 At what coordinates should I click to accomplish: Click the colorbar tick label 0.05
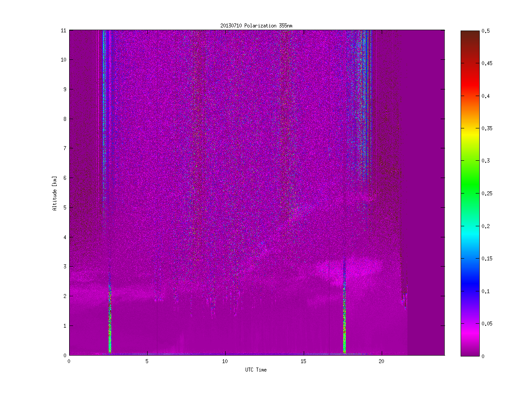click(x=487, y=323)
